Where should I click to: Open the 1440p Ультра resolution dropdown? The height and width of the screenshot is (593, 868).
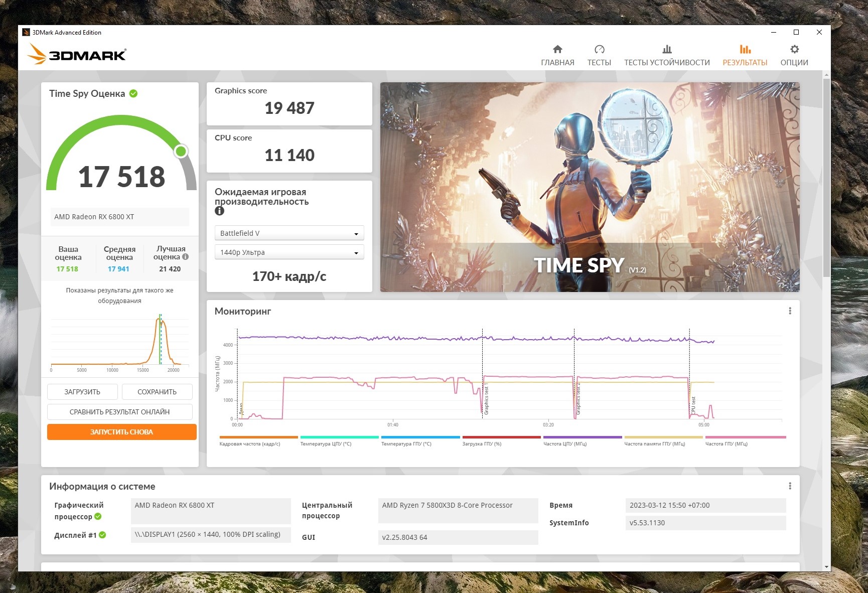[x=290, y=252]
